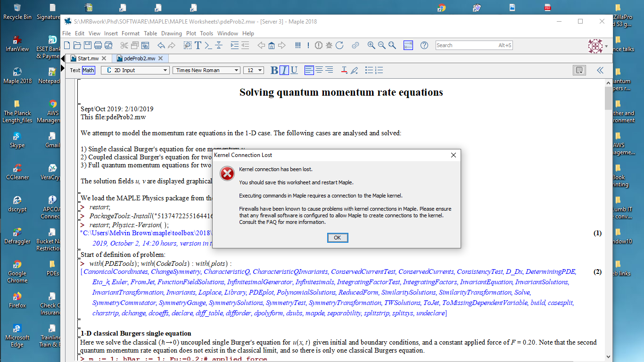Save the worksheet using the floppy disk icon
644x362 pixels.
[88, 45]
